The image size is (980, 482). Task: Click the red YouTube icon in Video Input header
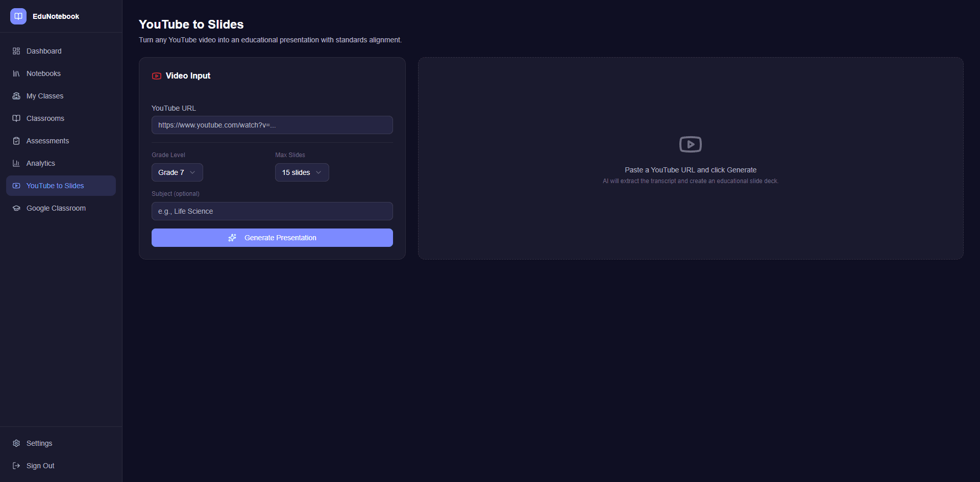(x=156, y=75)
